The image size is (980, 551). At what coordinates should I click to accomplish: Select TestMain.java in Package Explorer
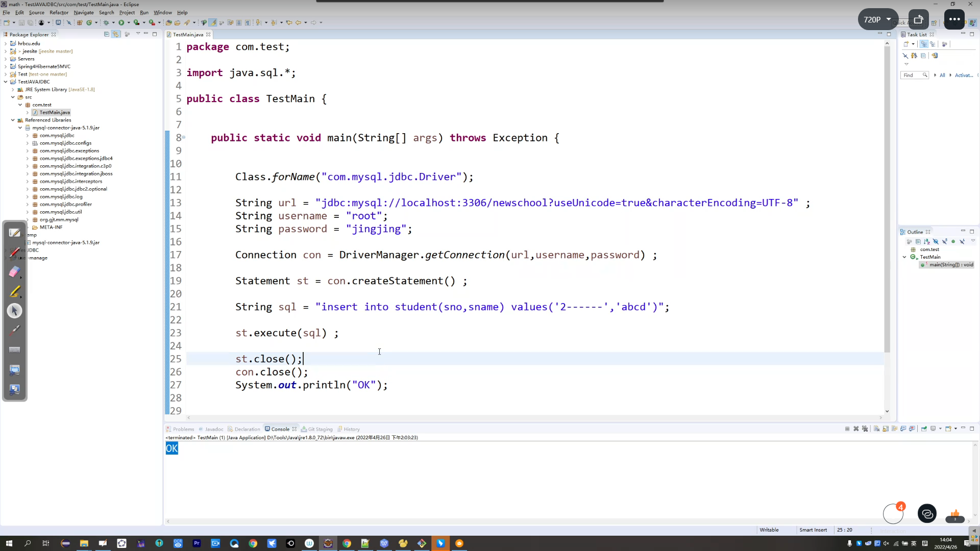click(x=55, y=112)
